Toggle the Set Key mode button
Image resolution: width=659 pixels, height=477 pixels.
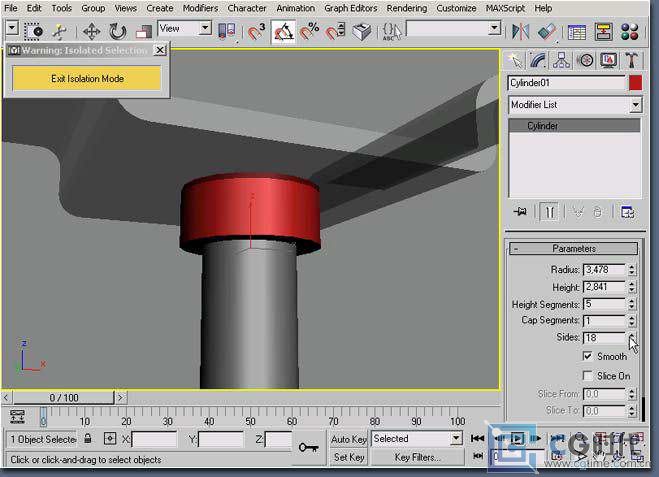(349, 457)
